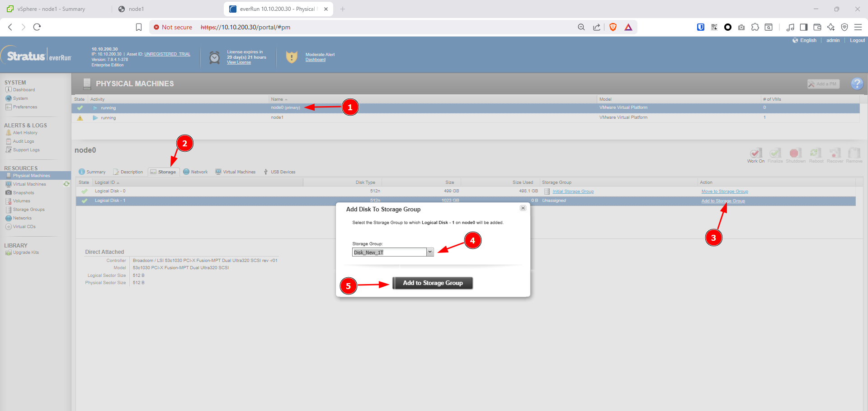
Task: Sort disks by Logical ID column
Action: [x=105, y=182]
